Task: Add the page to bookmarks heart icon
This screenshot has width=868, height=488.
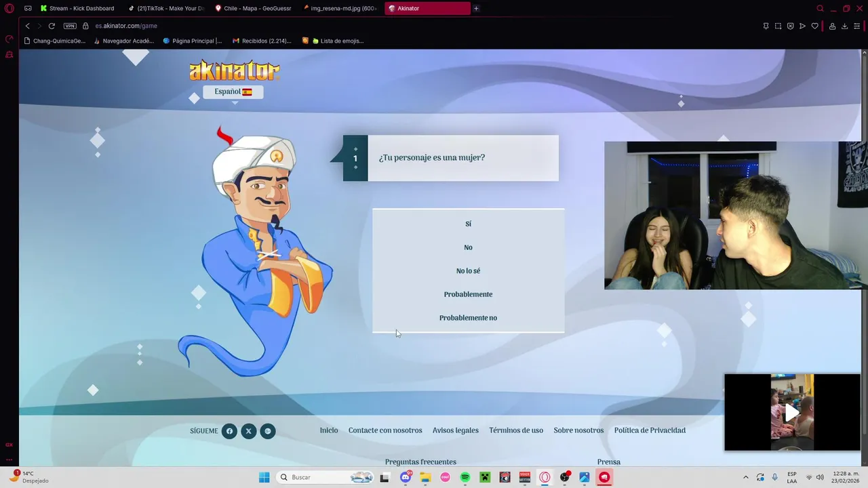Action: [814, 26]
